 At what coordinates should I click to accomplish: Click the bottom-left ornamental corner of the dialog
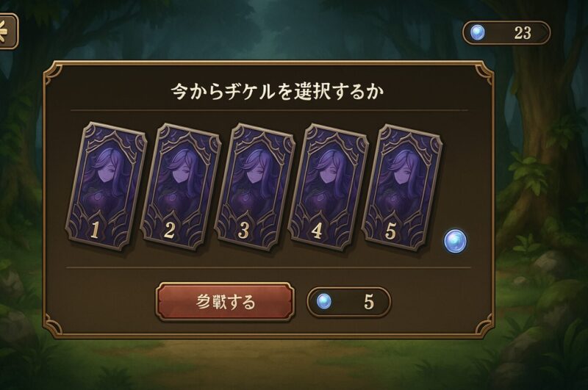54,326
